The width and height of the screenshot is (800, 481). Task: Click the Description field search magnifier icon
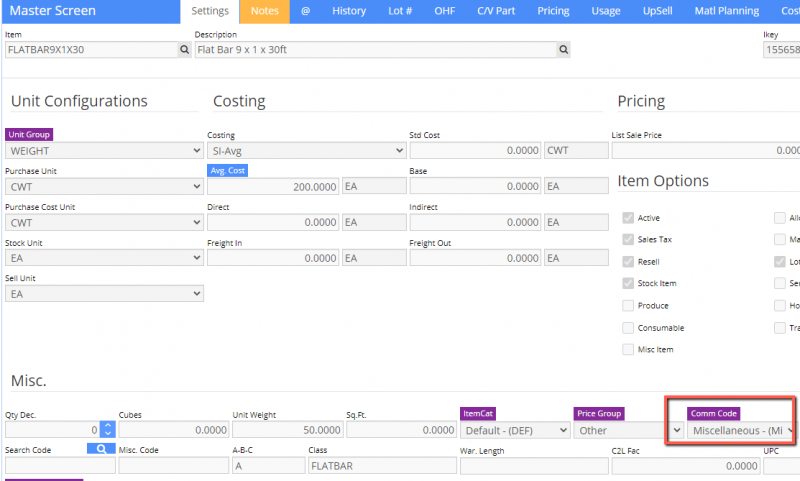[x=564, y=49]
